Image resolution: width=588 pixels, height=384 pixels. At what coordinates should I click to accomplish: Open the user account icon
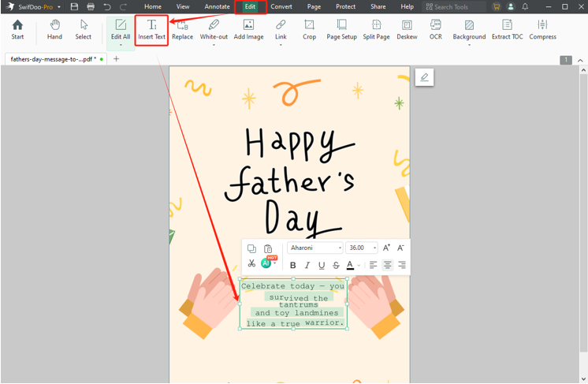511,7
